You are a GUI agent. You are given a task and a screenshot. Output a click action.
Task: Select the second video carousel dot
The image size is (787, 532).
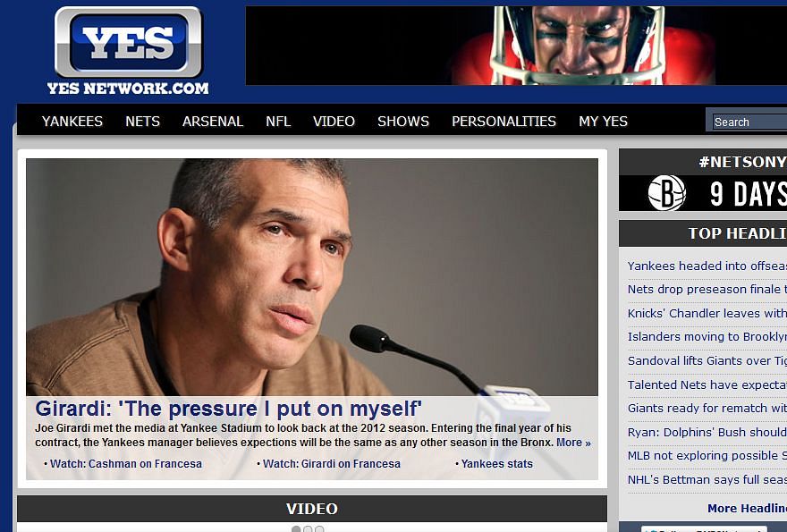pyautogui.click(x=308, y=529)
